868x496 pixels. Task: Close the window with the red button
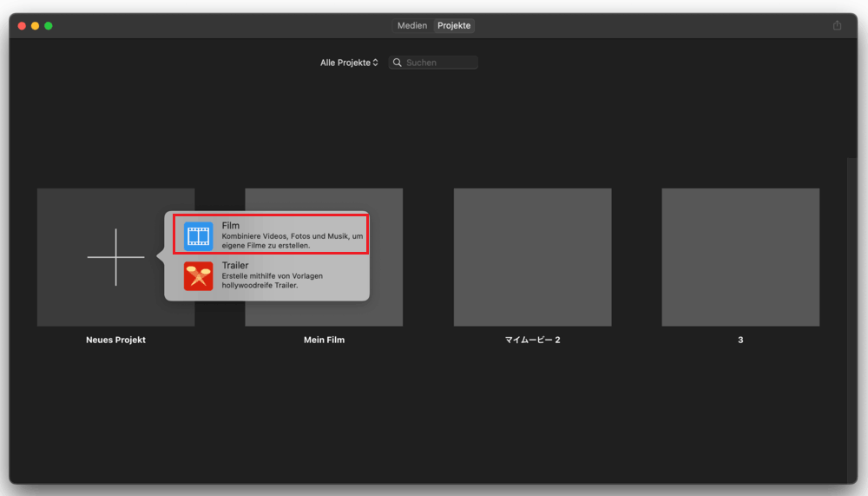(x=22, y=25)
